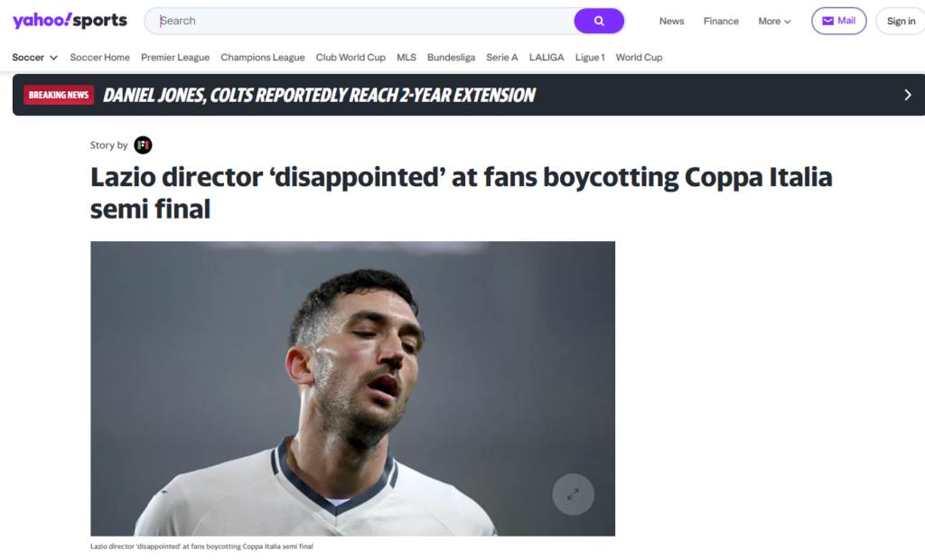Click the Sign in button
This screenshot has height=560, width=925.
pyautogui.click(x=901, y=22)
